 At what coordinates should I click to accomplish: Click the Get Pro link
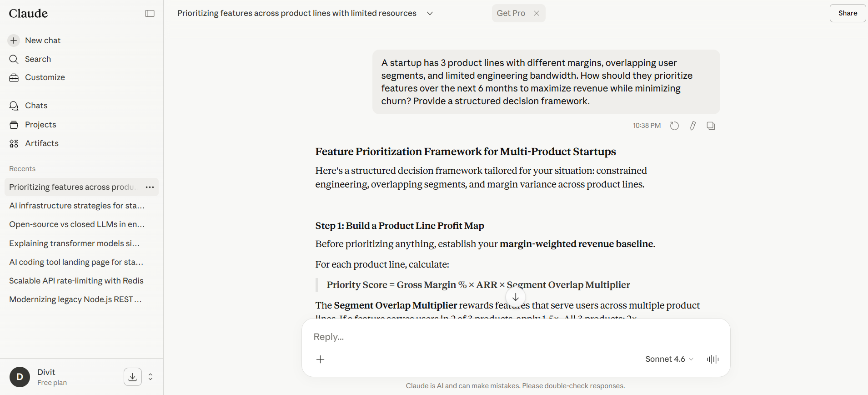[511, 13]
